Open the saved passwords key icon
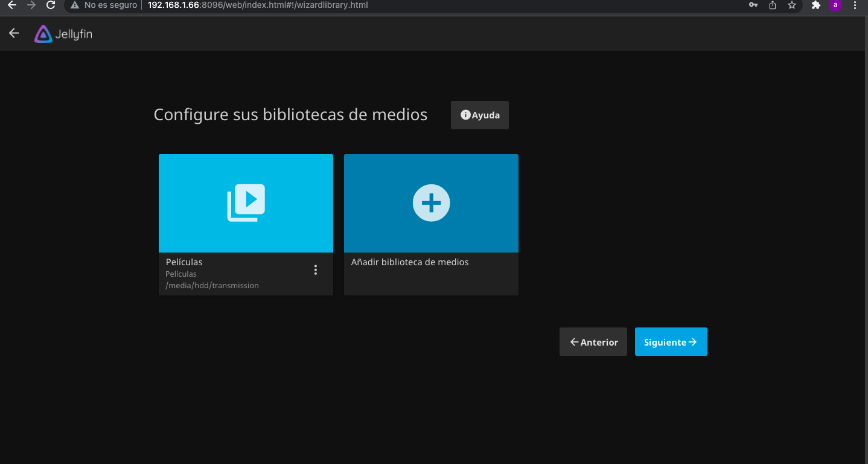868x464 pixels. tap(753, 5)
